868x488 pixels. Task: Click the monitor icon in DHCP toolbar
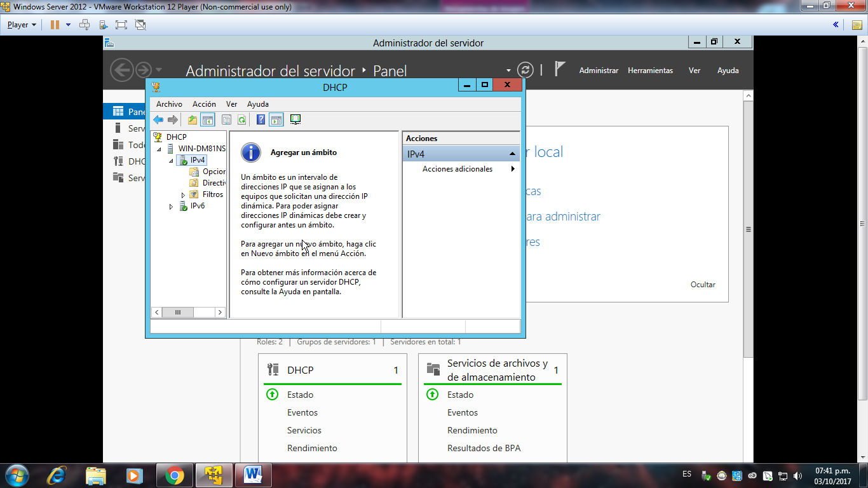295,119
